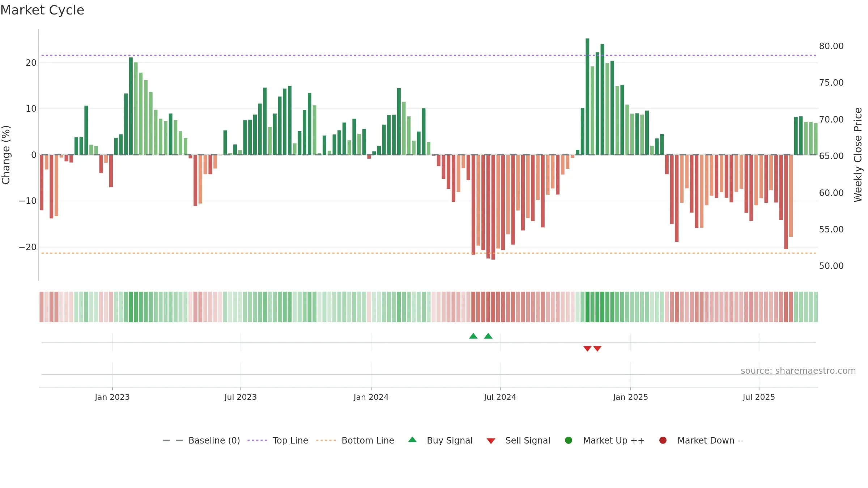Click the Sell Signal legend triangle icon
This screenshot has height=488, width=868.
point(491,441)
